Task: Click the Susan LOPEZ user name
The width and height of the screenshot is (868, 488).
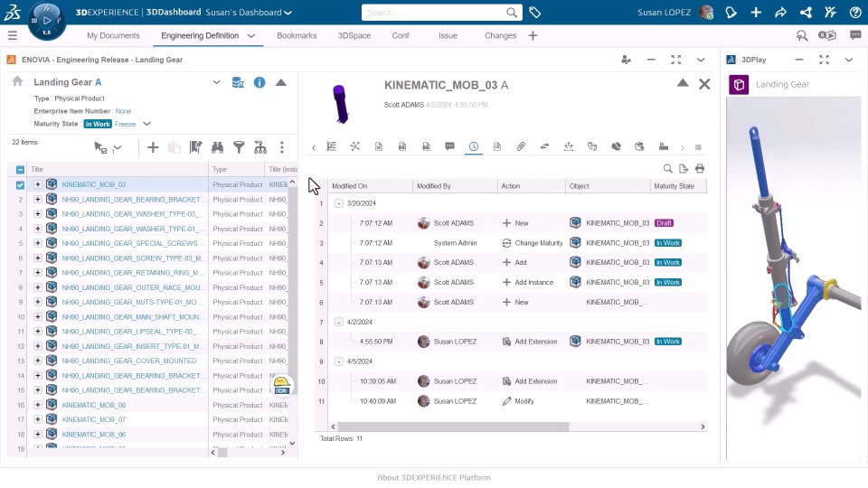Action: click(x=664, y=12)
